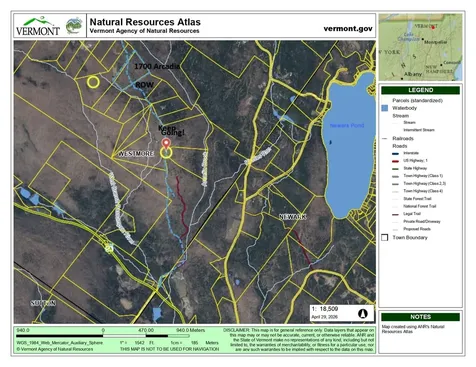Viewport: 476px width, 367px height.
Task: Click the Natural Resources Atlas title
Action: tap(145, 22)
